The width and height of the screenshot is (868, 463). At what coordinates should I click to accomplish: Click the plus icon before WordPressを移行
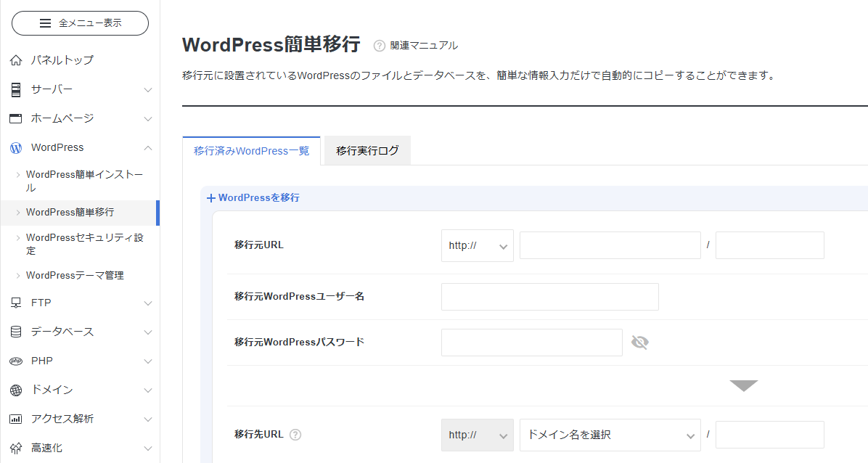[211, 198]
